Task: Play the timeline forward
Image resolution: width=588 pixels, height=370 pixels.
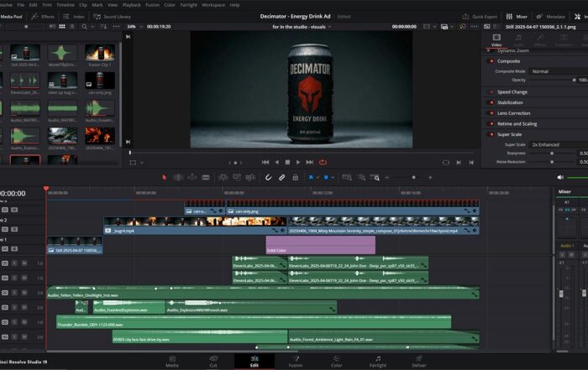Action: pos(298,162)
